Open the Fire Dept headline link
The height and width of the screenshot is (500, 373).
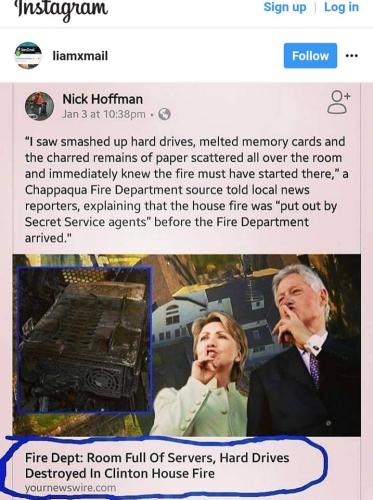[x=157, y=465]
